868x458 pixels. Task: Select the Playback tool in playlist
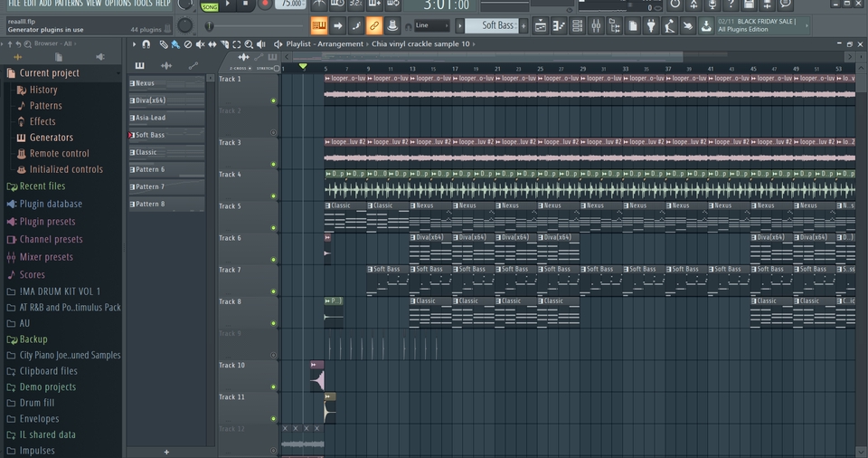(x=261, y=44)
